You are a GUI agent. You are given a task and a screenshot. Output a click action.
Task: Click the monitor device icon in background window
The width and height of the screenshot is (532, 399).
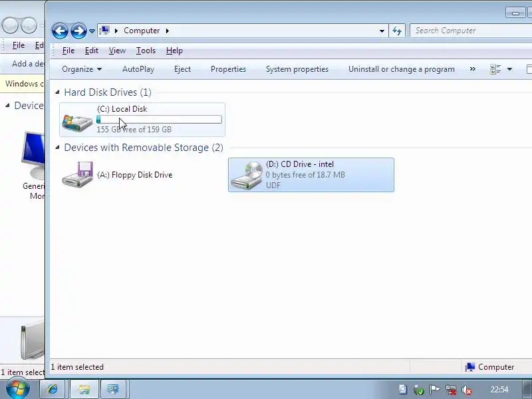(33, 156)
